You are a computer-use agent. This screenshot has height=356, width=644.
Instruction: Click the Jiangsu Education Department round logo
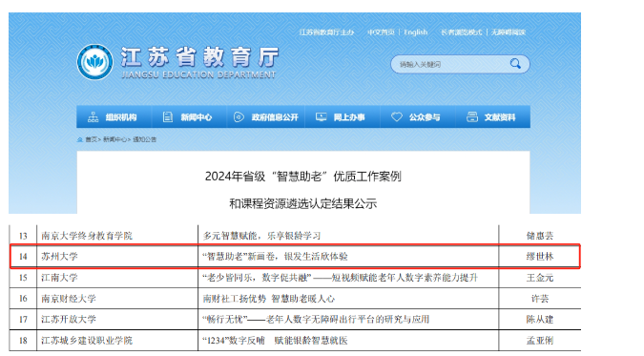94,62
